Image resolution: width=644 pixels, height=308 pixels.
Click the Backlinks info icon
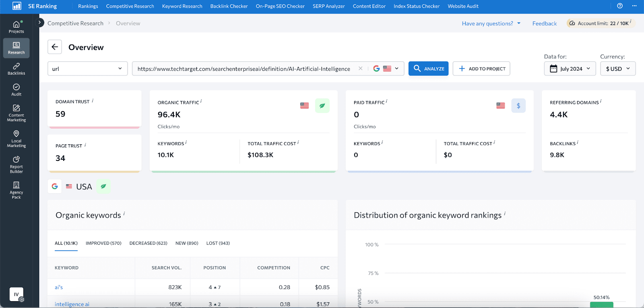pyautogui.click(x=578, y=143)
